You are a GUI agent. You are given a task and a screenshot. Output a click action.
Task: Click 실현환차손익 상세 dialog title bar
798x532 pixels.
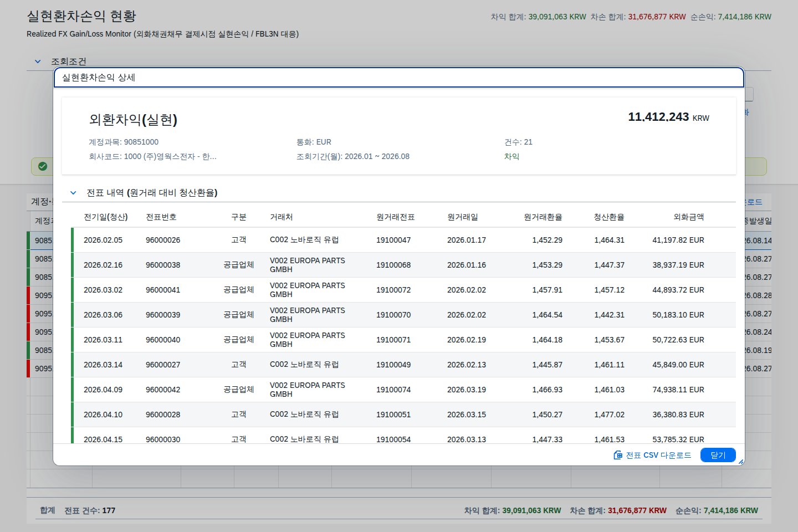tap(399, 78)
